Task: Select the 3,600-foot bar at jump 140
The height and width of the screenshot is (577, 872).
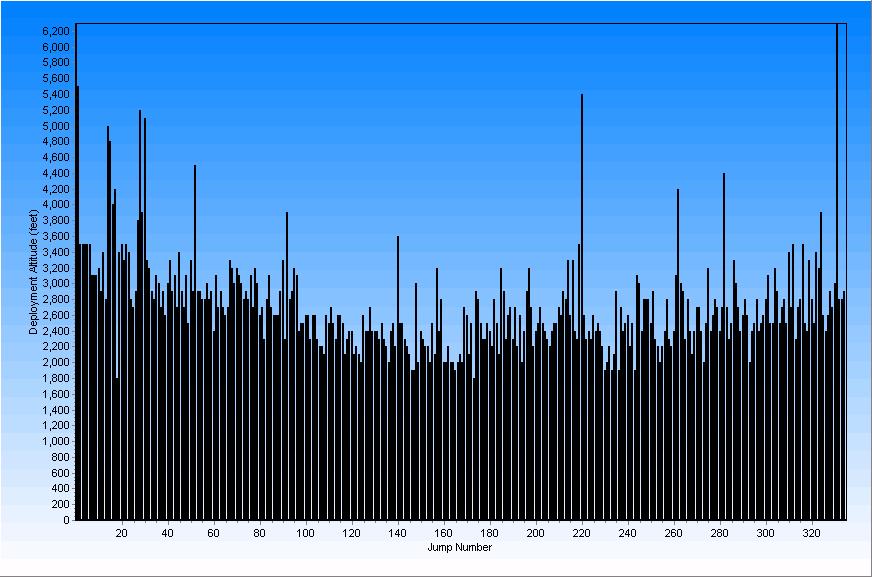Action: [398, 378]
